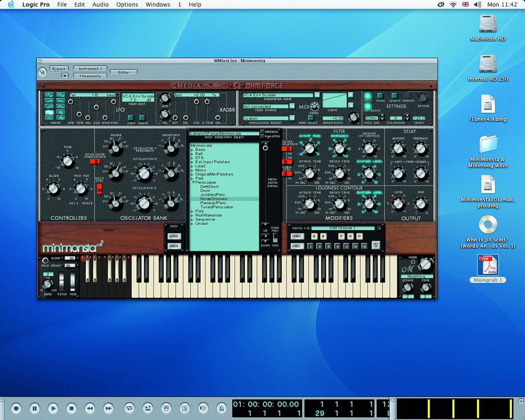Toggle the Oscillator Modulation red switch
525x420 pixels.
[94, 161]
